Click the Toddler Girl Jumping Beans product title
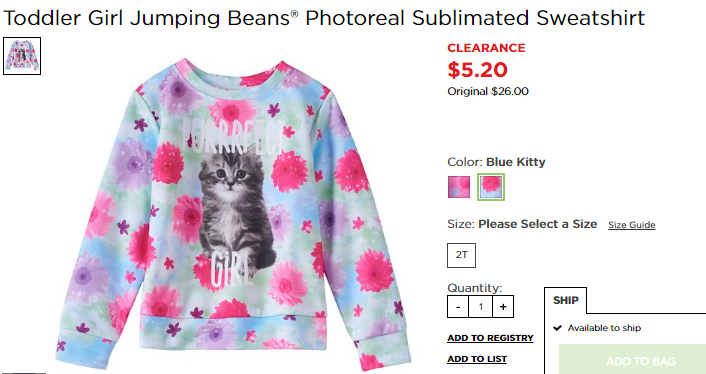This screenshot has height=374, width=706. pyautogui.click(x=324, y=18)
